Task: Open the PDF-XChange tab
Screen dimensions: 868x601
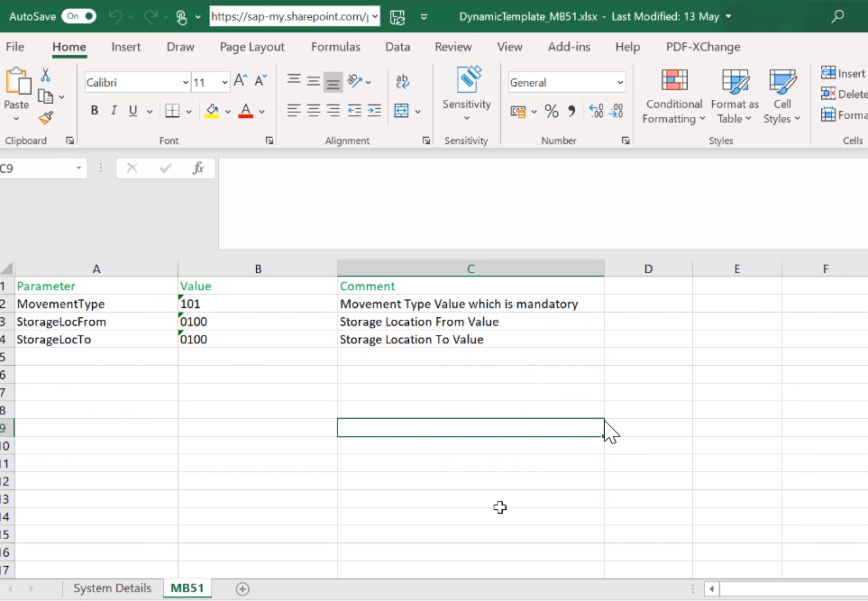Action: point(703,47)
